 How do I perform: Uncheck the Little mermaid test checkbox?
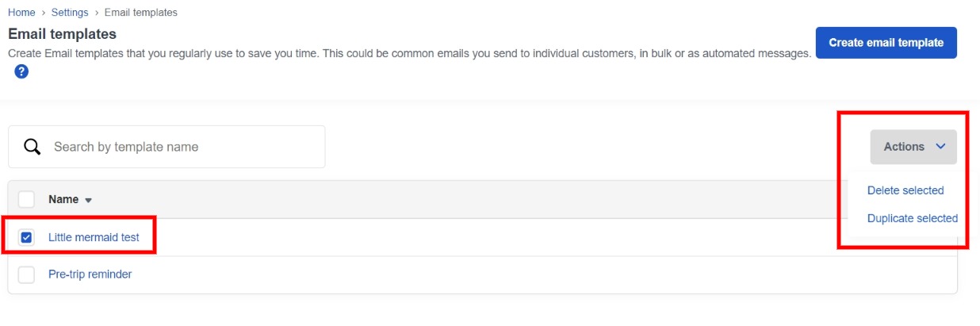pos(26,237)
